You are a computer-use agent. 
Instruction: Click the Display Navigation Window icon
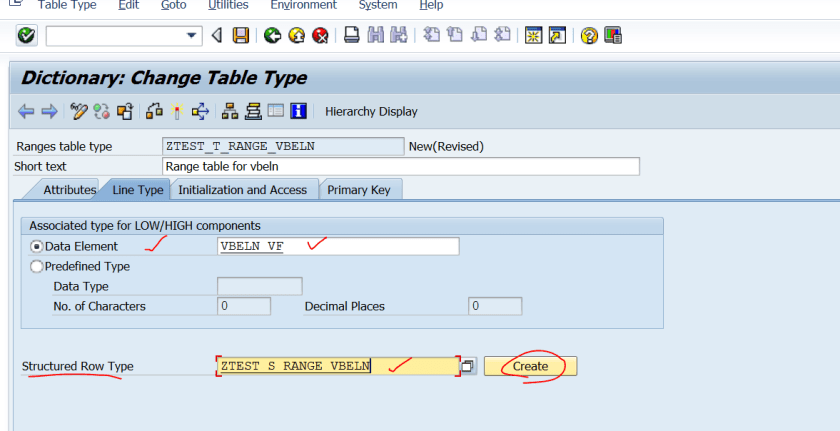[253, 111]
